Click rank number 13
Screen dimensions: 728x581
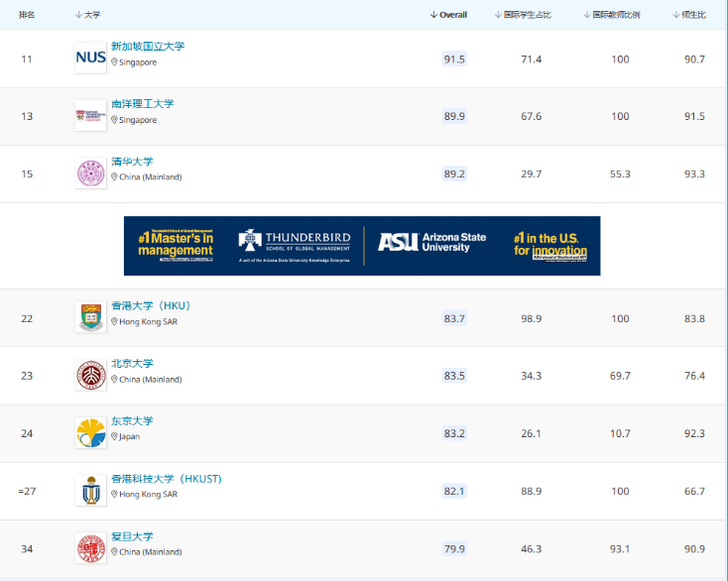click(27, 116)
